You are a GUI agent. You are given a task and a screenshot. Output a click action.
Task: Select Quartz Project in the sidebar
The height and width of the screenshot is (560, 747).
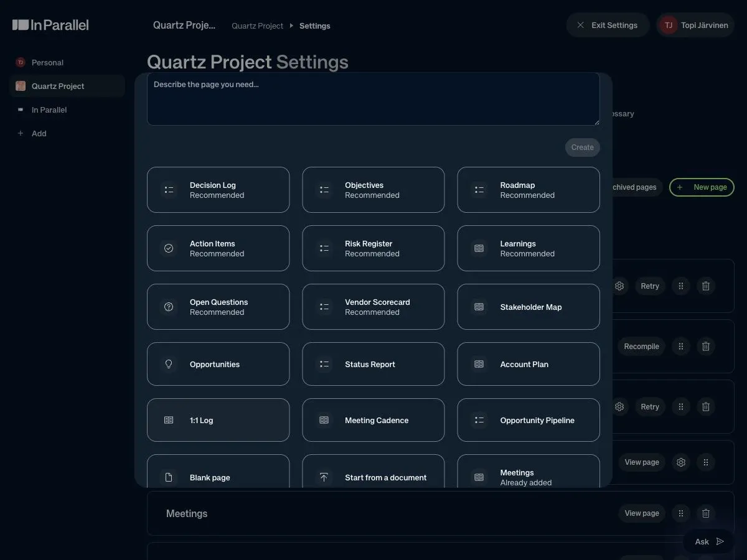(x=67, y=86)
